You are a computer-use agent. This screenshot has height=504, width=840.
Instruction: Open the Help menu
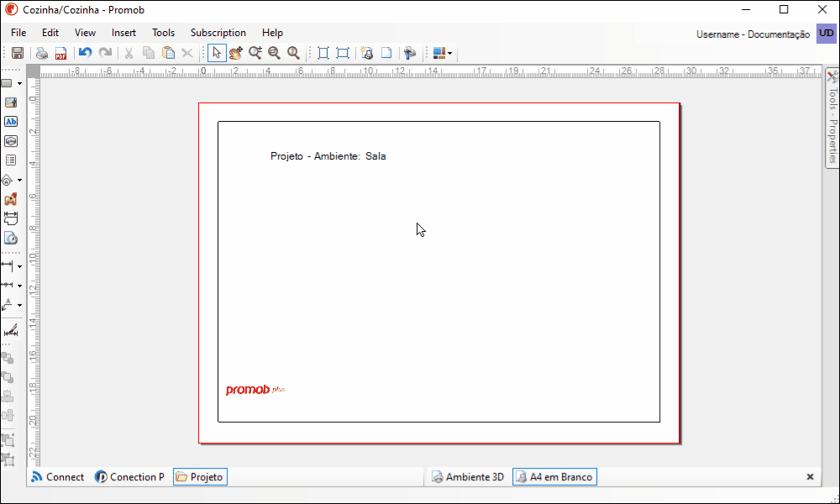pyautogui.click(x=272, y=33)
